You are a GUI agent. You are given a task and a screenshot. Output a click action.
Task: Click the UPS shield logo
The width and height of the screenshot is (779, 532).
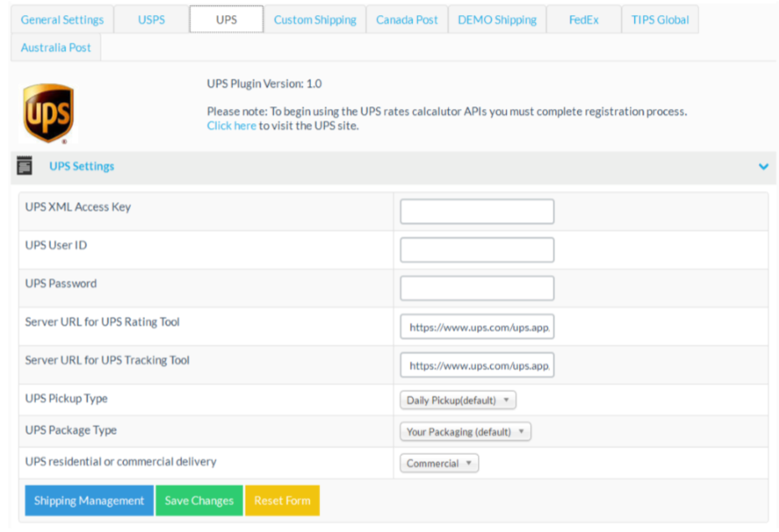click(x=48, y=114)
